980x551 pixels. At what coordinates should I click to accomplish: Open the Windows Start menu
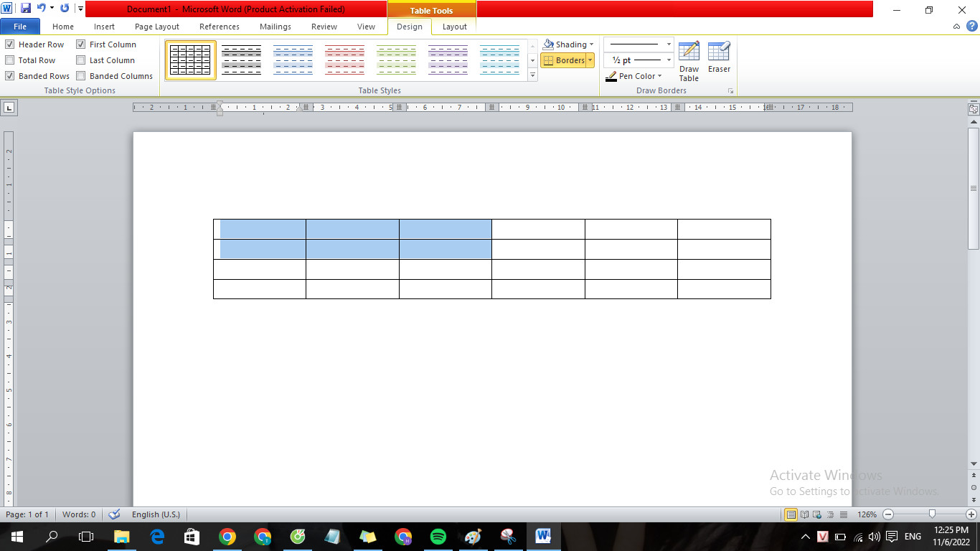(17, 537)
